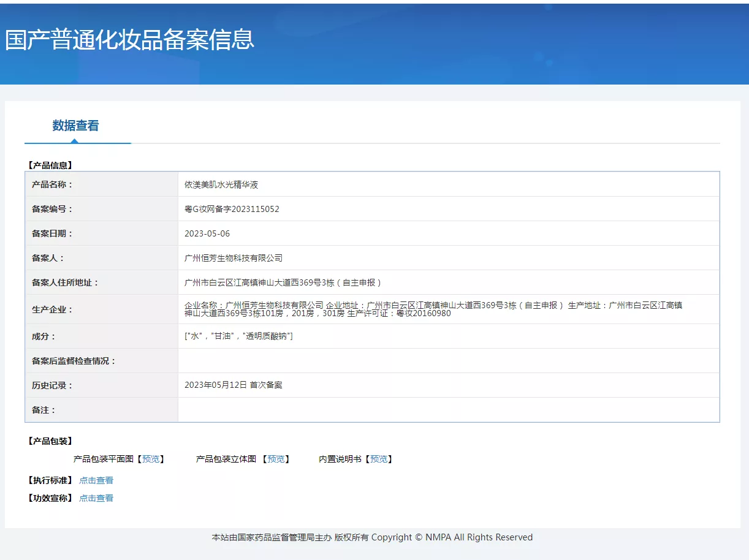Click the 【产品包装】 section heading
The height and width of the screenshot is (560, 749).
(x=50, y=441)
